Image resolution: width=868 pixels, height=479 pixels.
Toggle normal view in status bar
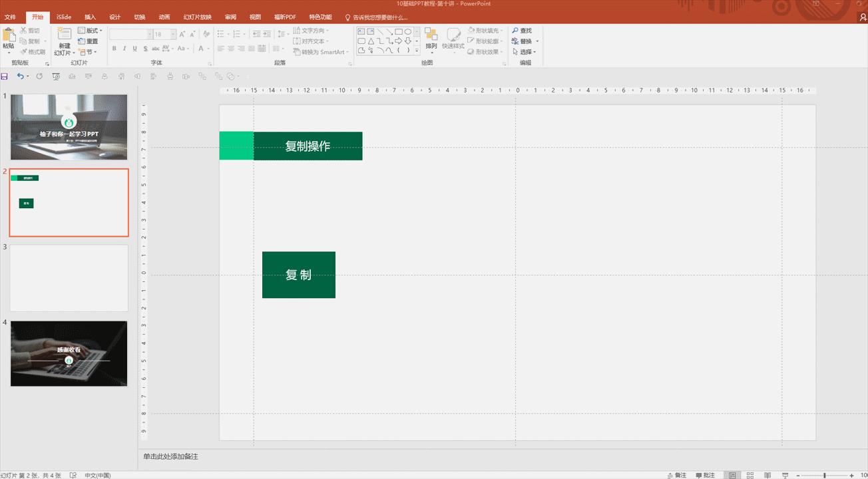click(x=732, y=475)
